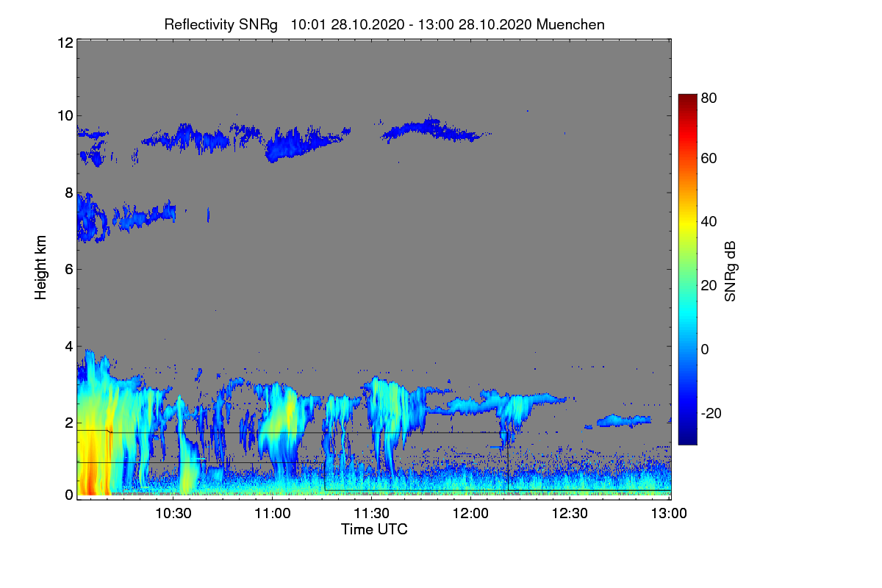Viewport: 882px width, 588px height.
Task: Click the '6' height tick label
Action: coord(68,269)
